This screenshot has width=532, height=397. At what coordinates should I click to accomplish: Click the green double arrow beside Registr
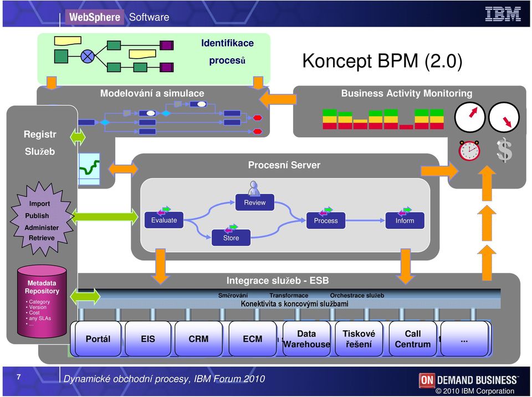click(78, 138)
